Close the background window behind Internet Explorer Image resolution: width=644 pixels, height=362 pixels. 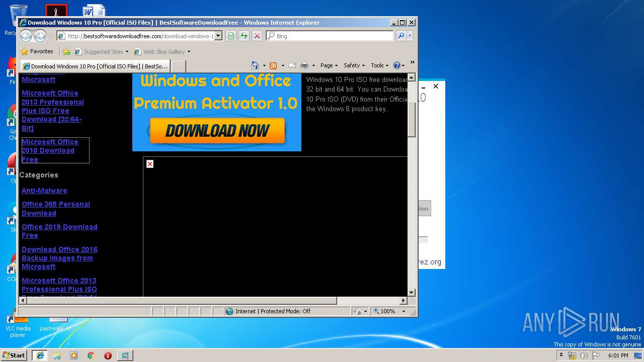[436, 86]
